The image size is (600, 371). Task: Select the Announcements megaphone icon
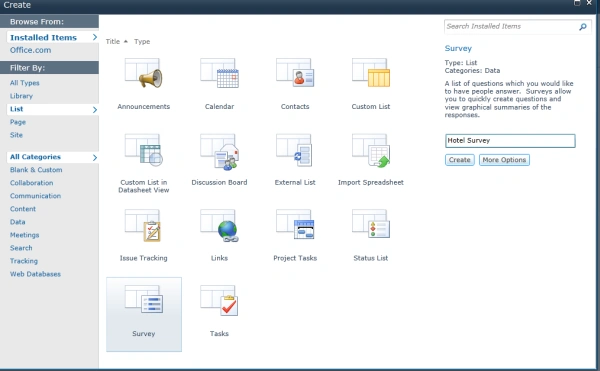click(143, 73)
